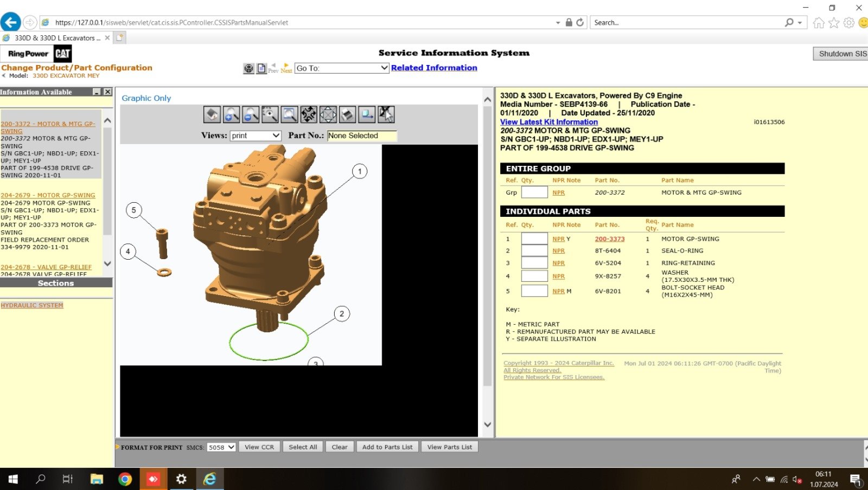Click the FORMAT FOR PRINT label
The image size is (868, 490).
point(151,448)
